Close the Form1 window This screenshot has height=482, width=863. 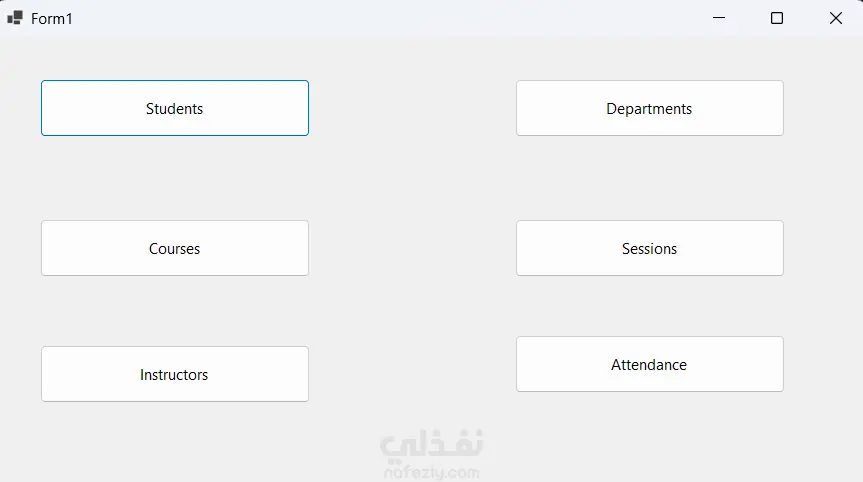(x=836, y=18)
